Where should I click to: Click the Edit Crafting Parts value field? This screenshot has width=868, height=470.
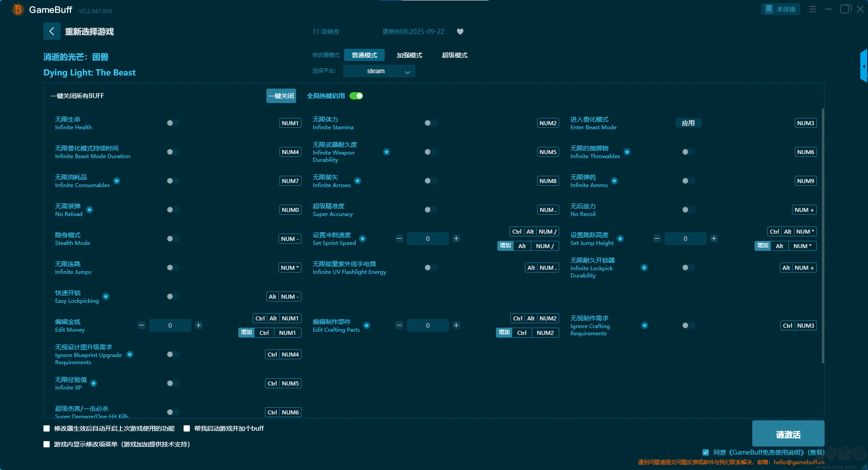428,325
